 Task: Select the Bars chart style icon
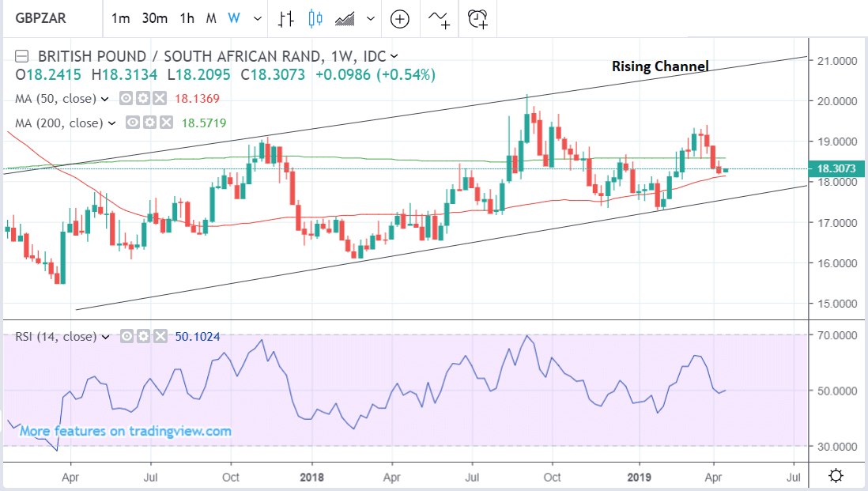pos(286,18)
